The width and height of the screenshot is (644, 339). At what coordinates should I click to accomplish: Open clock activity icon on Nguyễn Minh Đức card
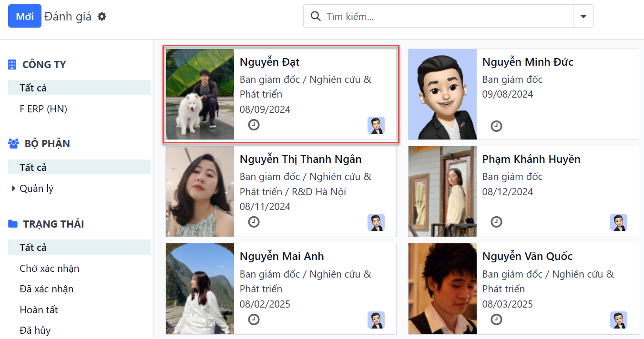[497, 126]
